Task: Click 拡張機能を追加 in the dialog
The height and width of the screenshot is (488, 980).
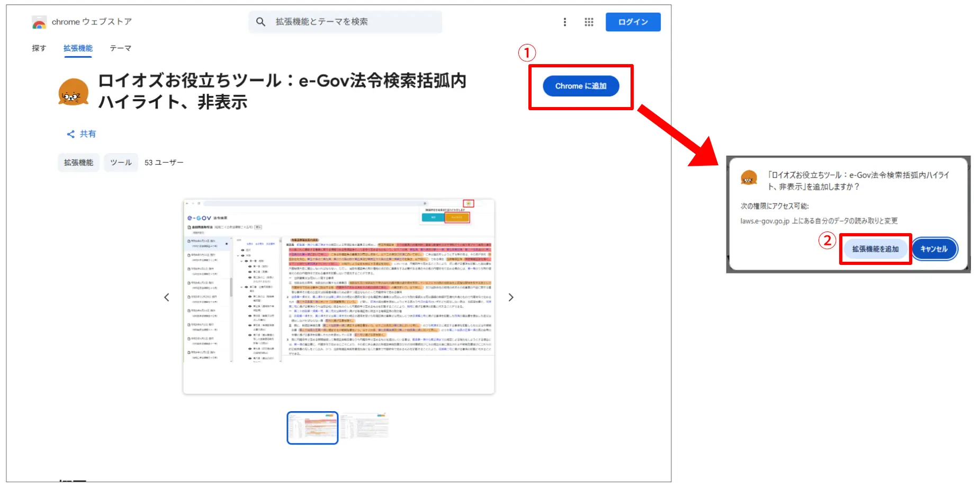Action: (875, 249)
